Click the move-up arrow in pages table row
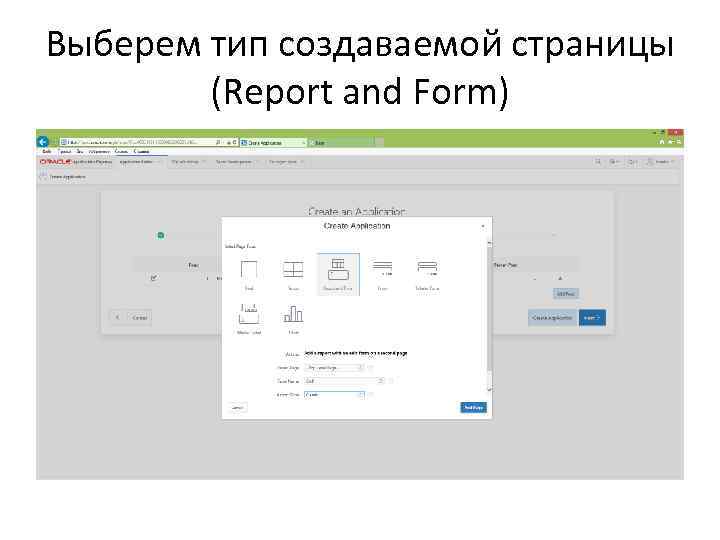Viewport: 720px width, 540px height. [x=559, y=278]
